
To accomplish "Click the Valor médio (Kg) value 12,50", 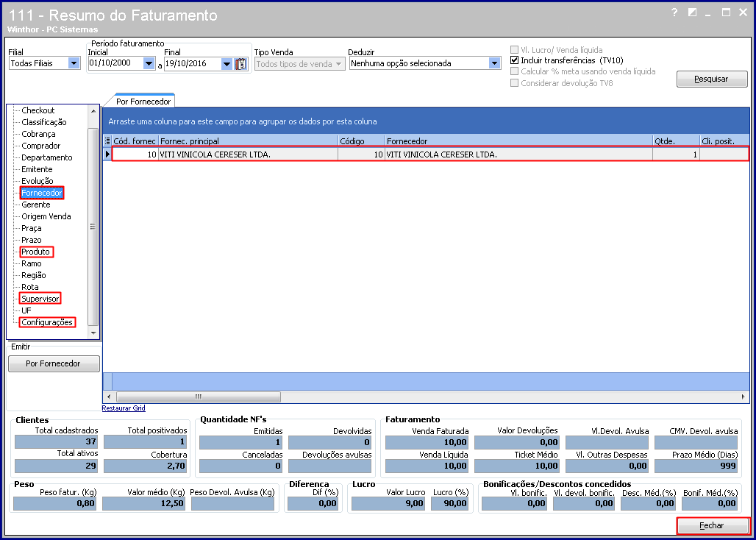I will (144, 503).
